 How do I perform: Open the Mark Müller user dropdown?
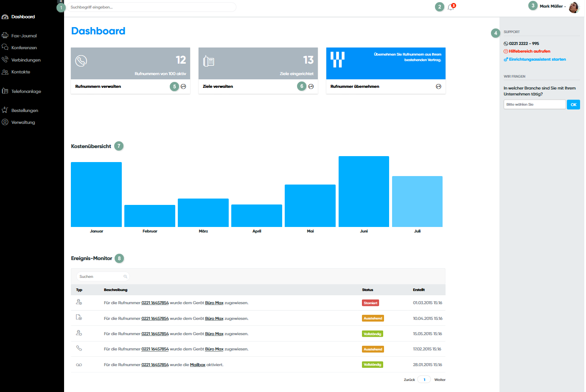pos(552,6)
